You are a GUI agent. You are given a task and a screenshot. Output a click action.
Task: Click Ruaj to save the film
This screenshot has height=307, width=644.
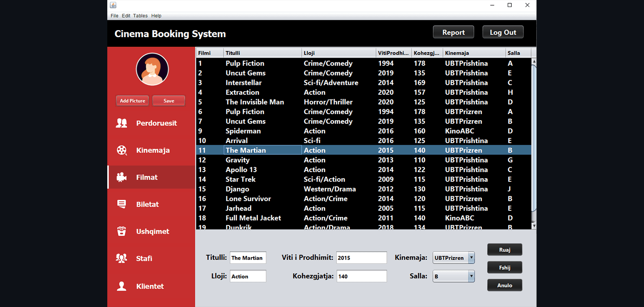(x=505, y=250)
